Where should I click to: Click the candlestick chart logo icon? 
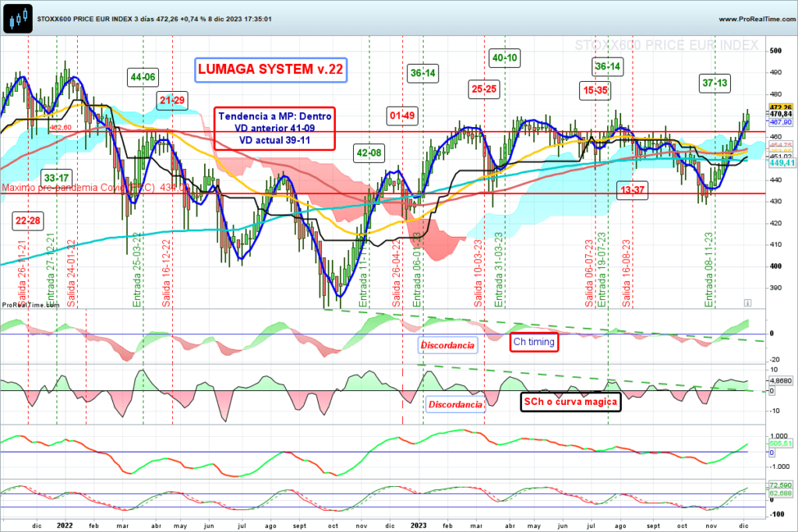pos(18,19)
